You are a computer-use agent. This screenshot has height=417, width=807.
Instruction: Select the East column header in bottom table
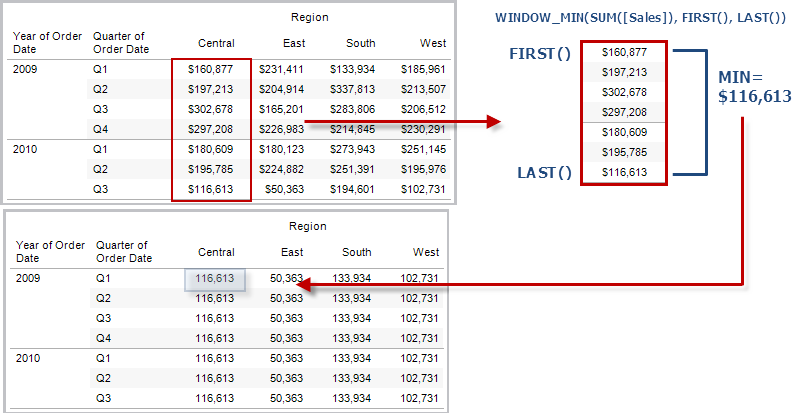tap(292, 253)
